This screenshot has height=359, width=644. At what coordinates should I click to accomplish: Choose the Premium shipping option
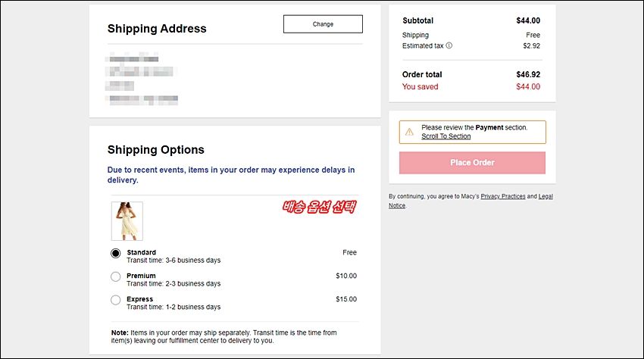click(x=115, y=276)
